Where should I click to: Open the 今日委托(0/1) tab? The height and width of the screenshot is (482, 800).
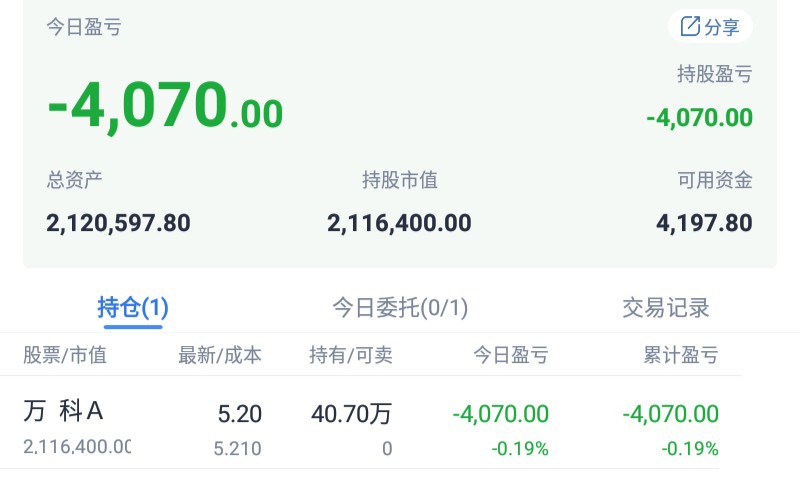(400, 308)
